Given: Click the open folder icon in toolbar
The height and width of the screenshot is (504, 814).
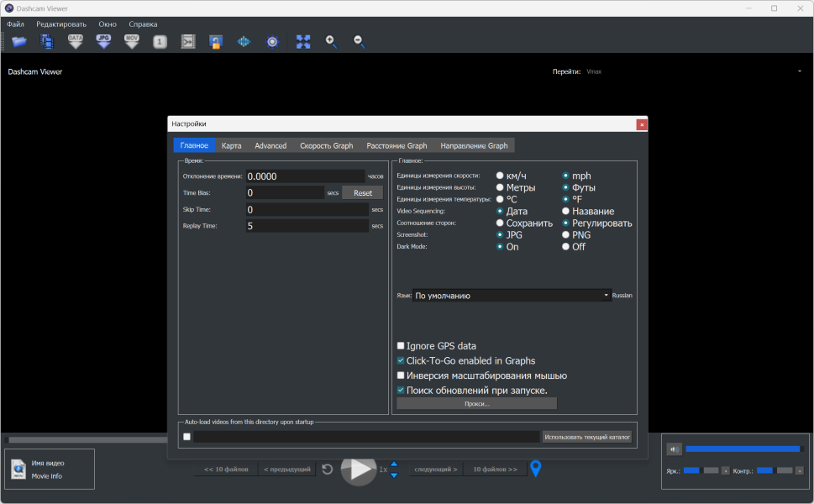Looking at the screenshot, I should pos(19,41).
